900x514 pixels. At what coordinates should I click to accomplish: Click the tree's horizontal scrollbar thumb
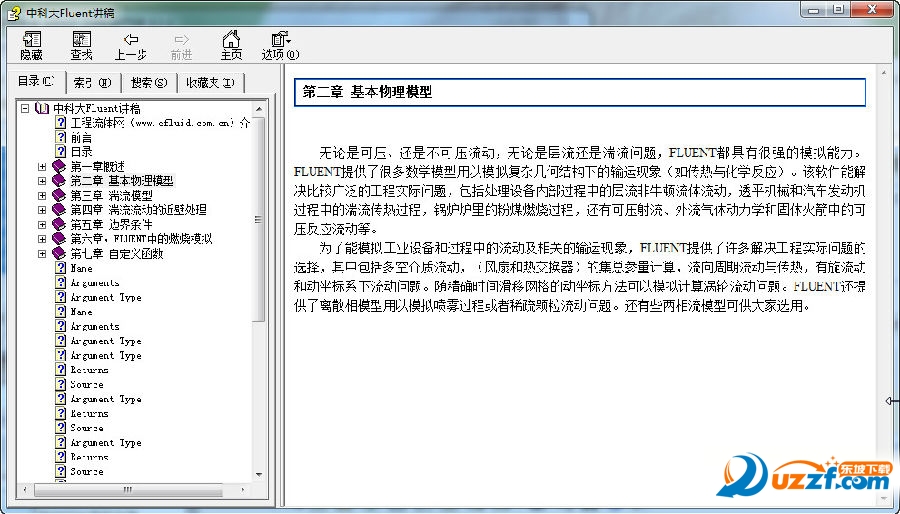[x=127, y=489]
